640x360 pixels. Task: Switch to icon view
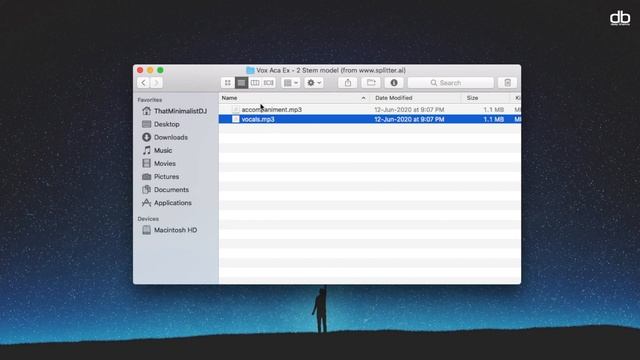point(228,83)
